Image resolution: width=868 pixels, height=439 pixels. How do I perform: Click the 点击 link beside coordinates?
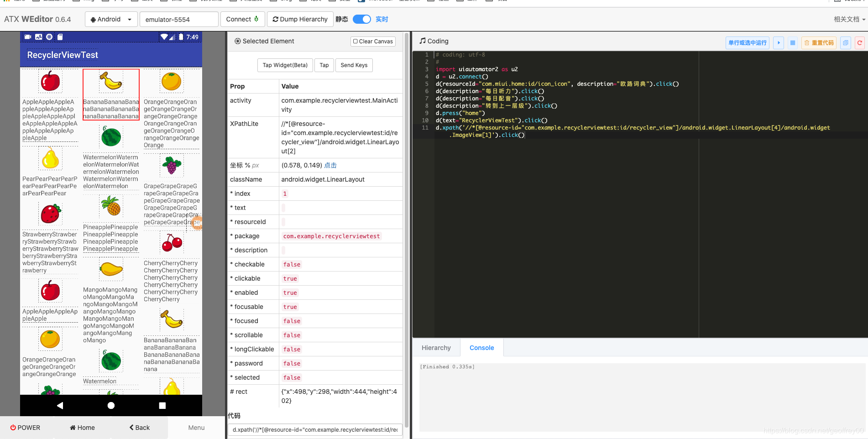click(330, 165)
